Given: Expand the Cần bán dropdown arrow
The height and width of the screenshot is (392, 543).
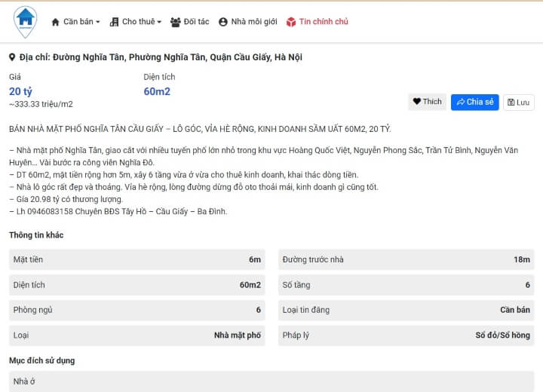Looking at the screenshot, I should 97,23.
